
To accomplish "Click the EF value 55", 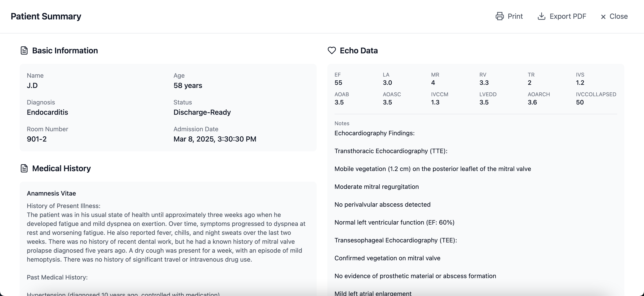I will pos(338,83).
